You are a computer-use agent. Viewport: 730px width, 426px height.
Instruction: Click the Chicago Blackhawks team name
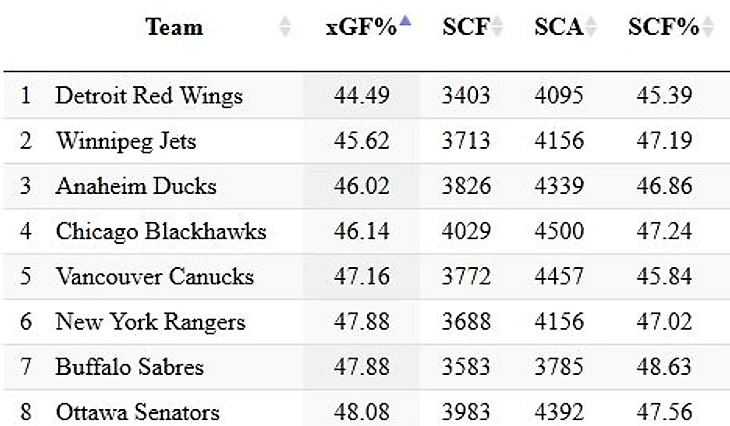click(x=161, y=232)
